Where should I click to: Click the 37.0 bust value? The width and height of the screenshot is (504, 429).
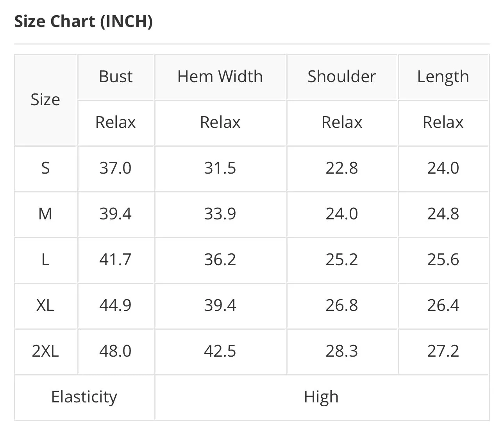click(x=115, y=168)
